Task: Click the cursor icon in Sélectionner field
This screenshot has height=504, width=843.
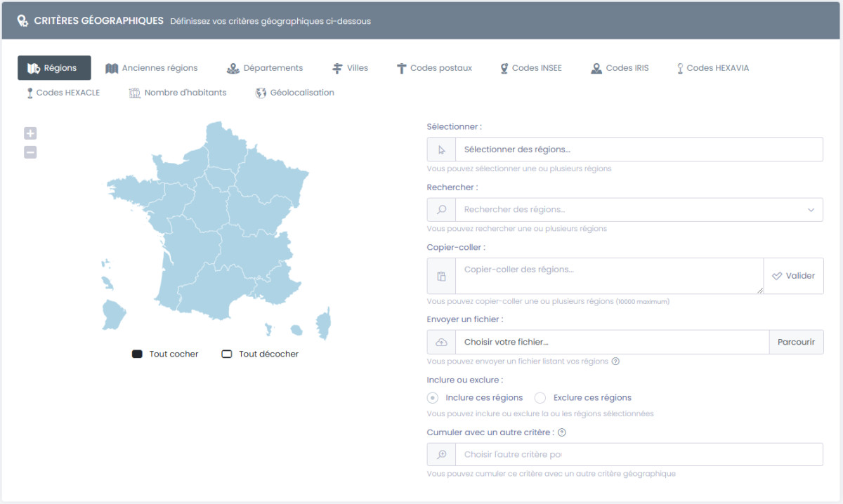Action: point(441,150)
